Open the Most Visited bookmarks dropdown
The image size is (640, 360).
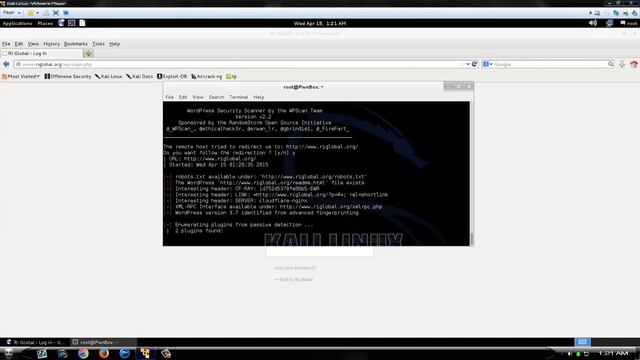[21, 76]
